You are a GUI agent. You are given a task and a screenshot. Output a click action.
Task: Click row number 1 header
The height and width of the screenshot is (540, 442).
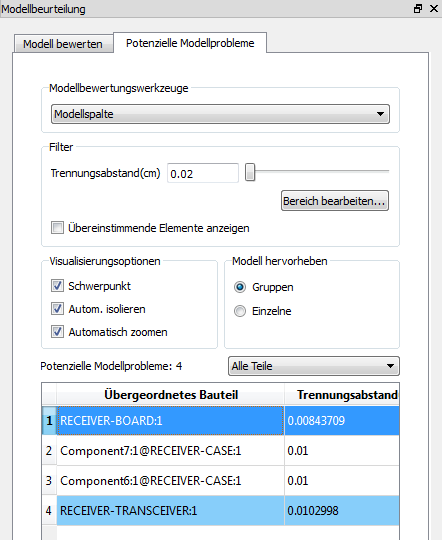[x=49, y=420]
